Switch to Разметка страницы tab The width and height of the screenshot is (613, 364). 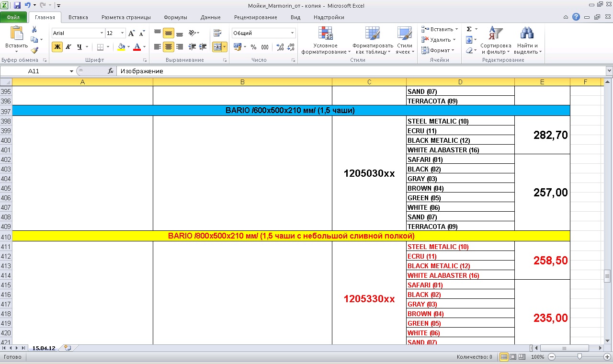point(126,17)
